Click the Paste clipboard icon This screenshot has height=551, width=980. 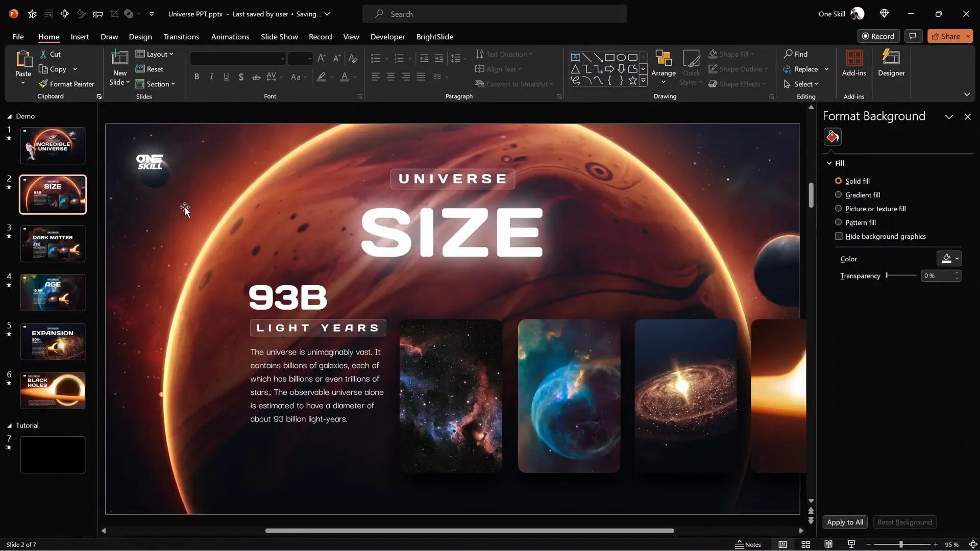pos(23,59)
